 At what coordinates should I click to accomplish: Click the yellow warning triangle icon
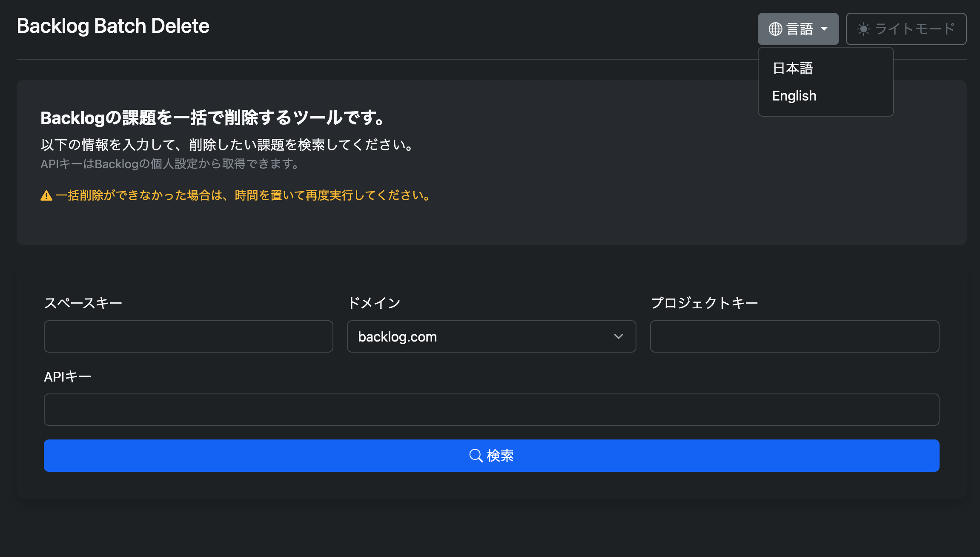tap(46, 195)
